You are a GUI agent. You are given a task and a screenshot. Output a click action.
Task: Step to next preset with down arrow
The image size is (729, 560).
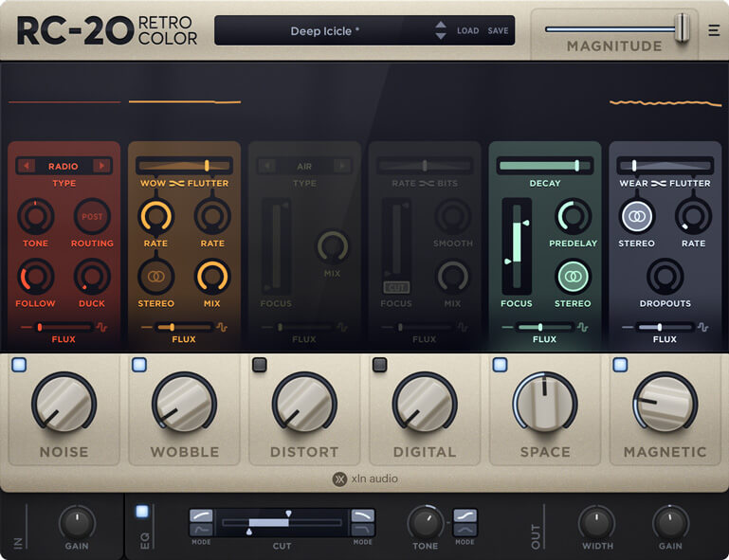click(441, 36)
